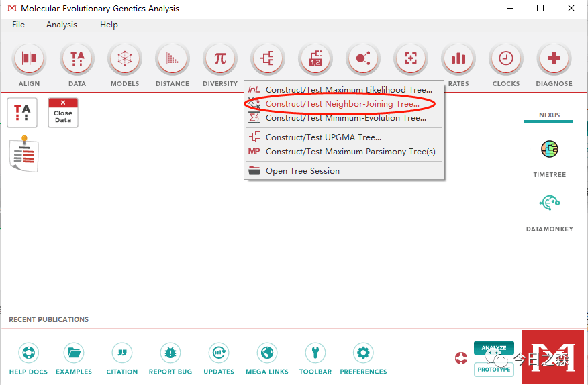
Task: Open the CITATION link
Action: tap(122, 353)
